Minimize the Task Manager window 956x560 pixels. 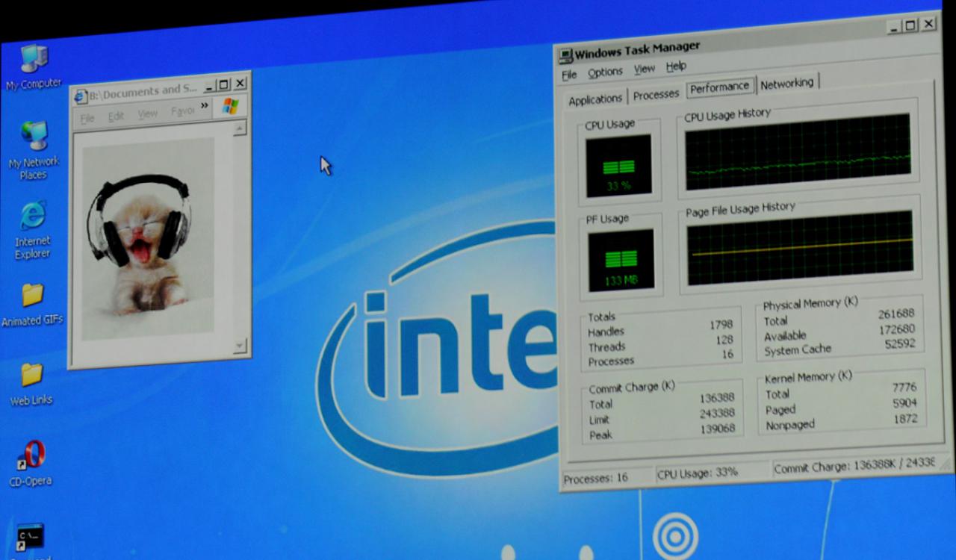click(894, 27)
